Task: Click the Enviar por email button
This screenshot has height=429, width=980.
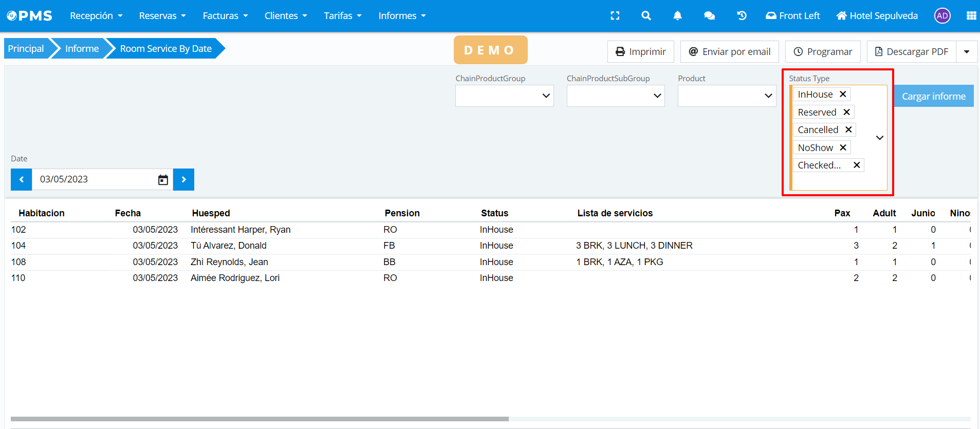Action: pos(729,52)
